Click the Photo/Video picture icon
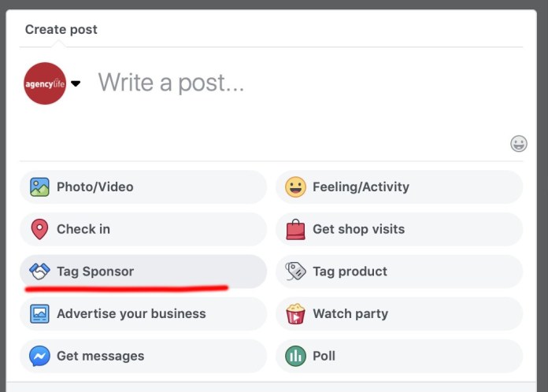Image resolution: width=548 pixels, height=392 pixels. pos(39,187)
